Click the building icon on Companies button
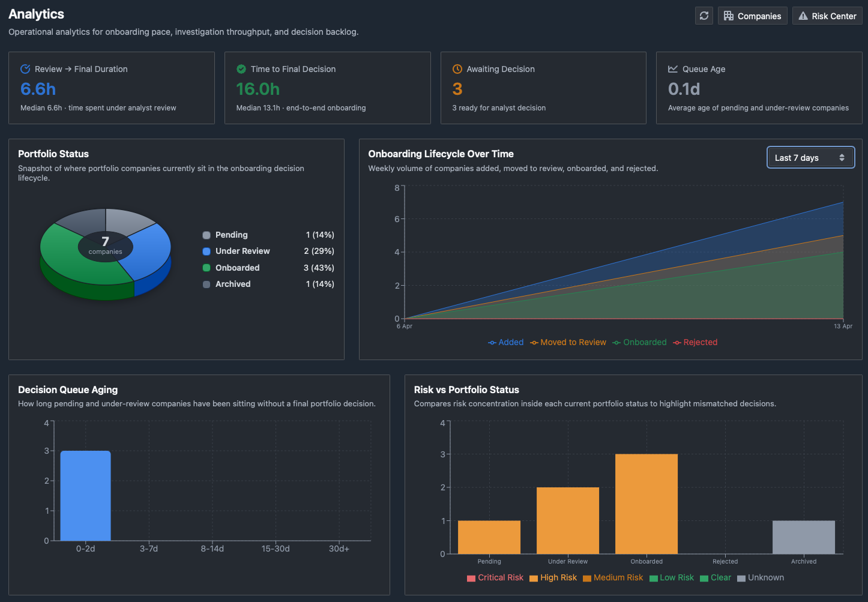 [x=729, y=16]
